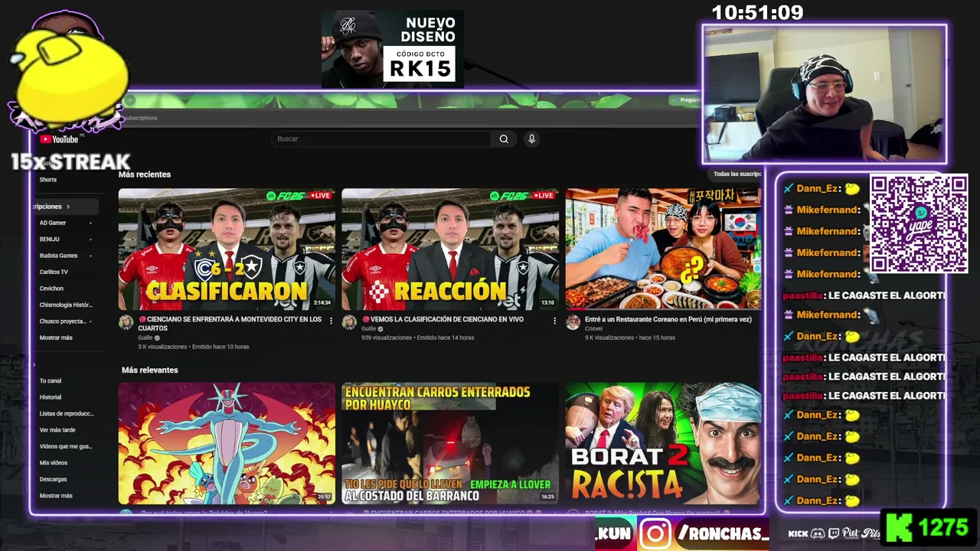Screen dimensions: 980x551
Task: Click the Más recientes heading
Action: tap(145, 174)
